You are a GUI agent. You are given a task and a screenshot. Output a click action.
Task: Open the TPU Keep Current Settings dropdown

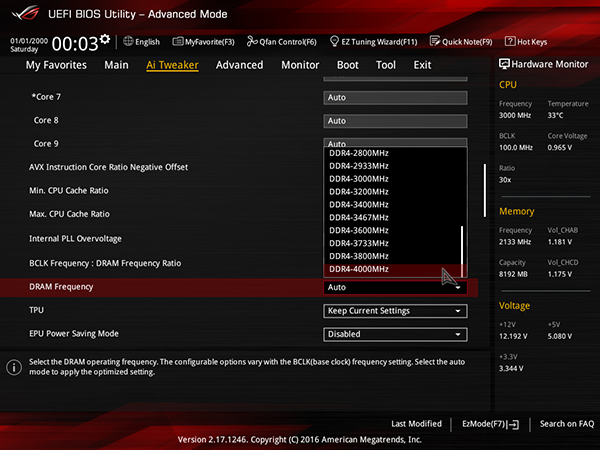[395, 311]
